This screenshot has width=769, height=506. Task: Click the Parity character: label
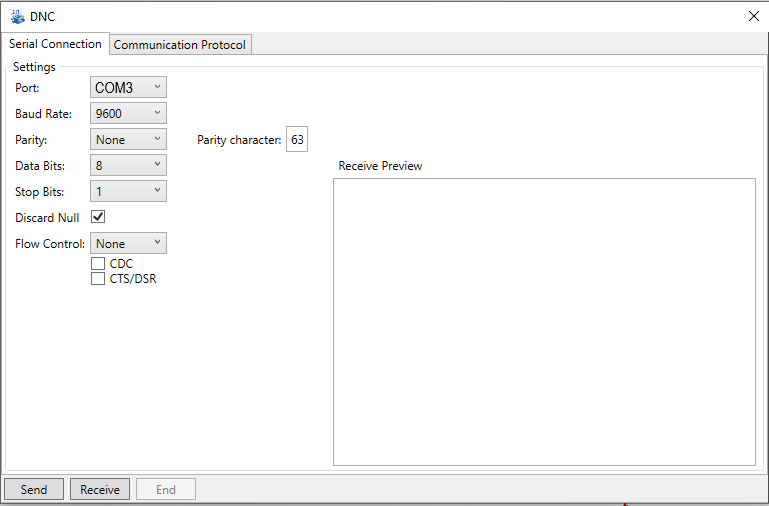239,140
